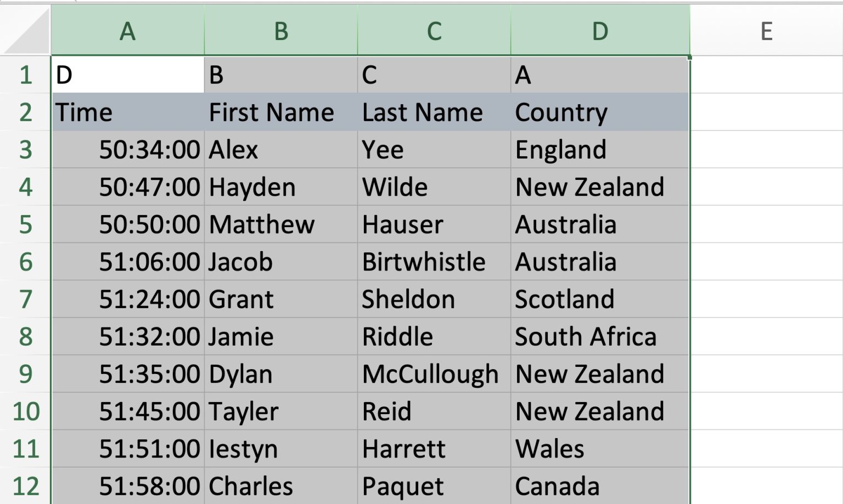Image resolution: width=843 pixels, height=504 pixels.
Task: Click the select-all triangle above row 1
Action: 25,31
